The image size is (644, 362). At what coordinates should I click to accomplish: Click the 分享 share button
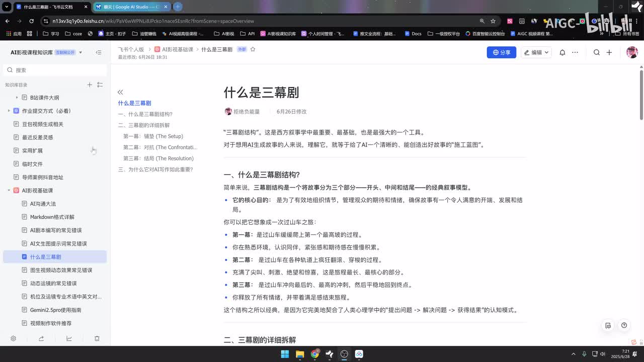tap(502, 52)
